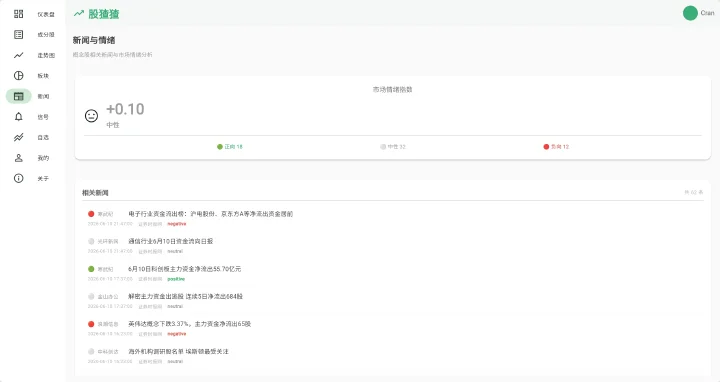Click neutral tag under 海外机构调研 news
720x382 pixels.
point(175,361)
